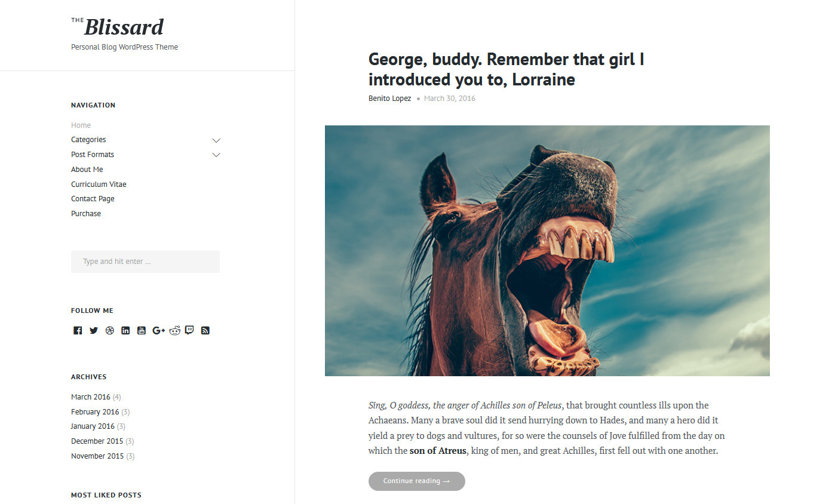The height and width of the screenshot is (504, 838).
Task: Visit the Dribbble social icon
Action: tap(110, 330)
